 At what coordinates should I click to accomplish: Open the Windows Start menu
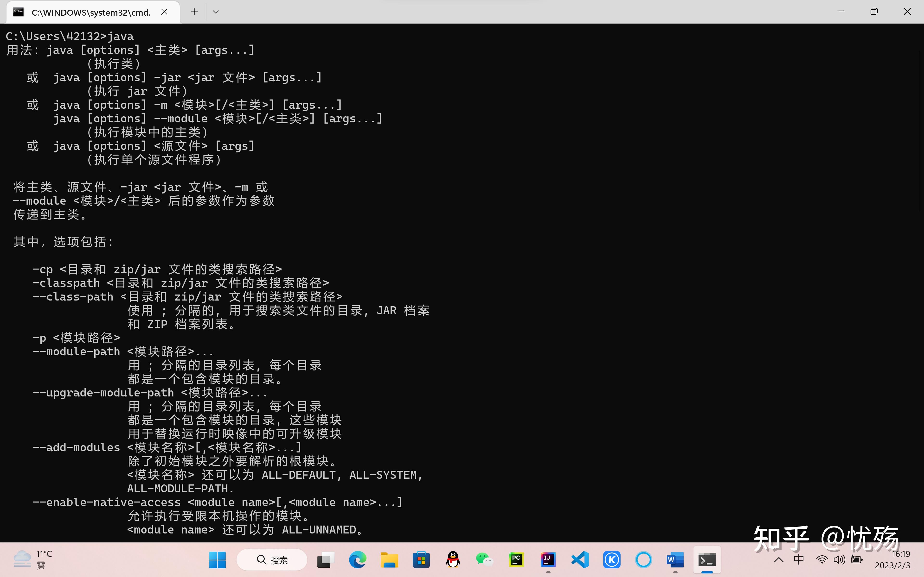[217, 560]
